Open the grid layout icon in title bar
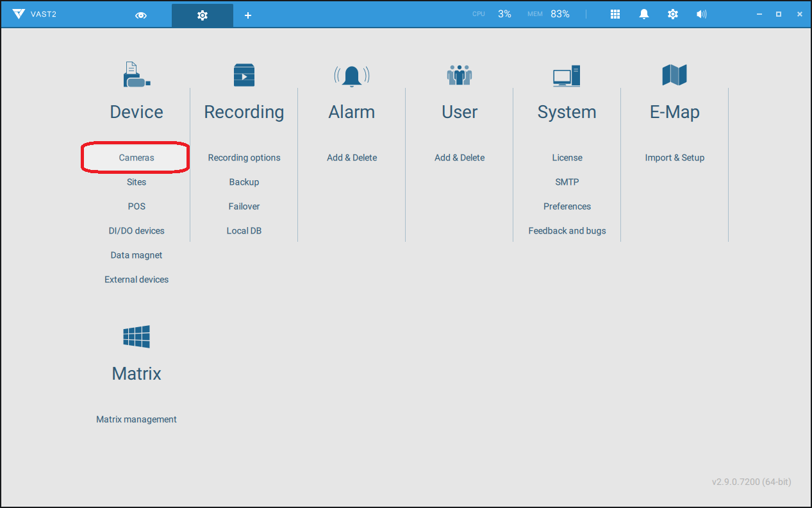Viewport: 812px width, 508px height. tap(615, 14)
